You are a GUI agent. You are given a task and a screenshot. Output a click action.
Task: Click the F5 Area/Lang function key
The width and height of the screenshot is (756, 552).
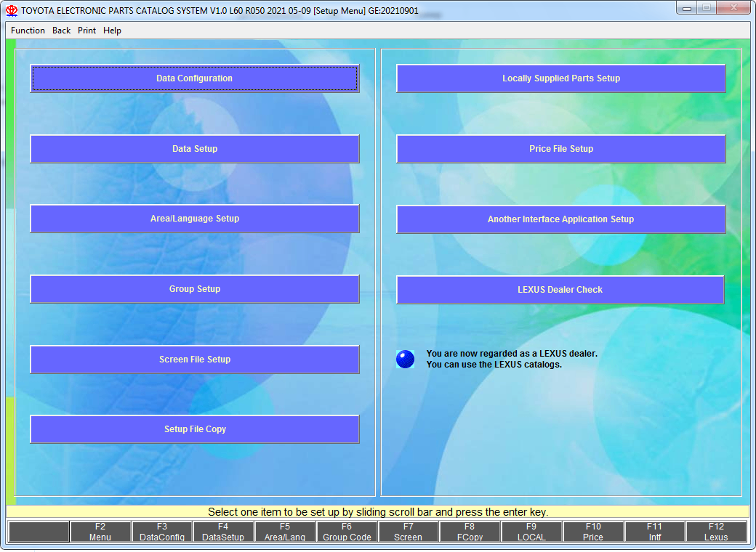pyautogui.click(x=285, y=532)
